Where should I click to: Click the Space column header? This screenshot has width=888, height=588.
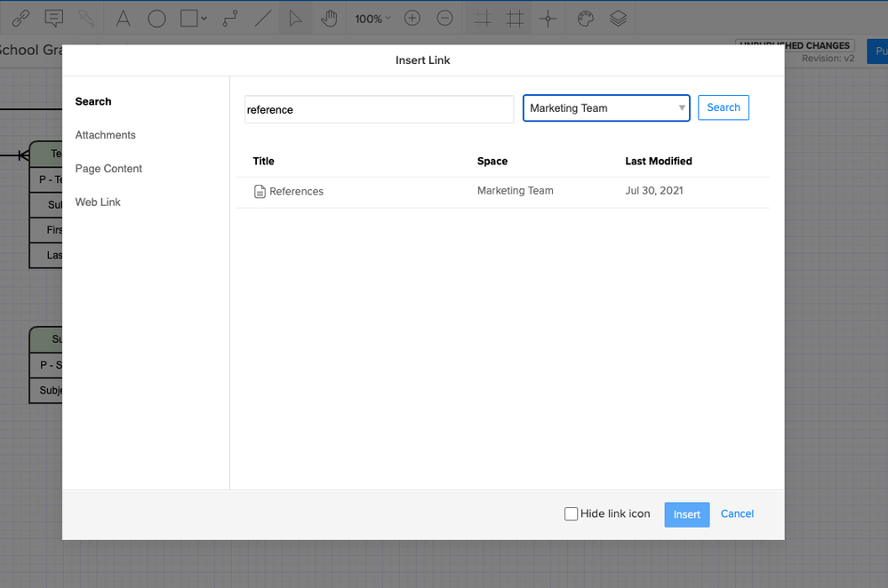(492, 162)
